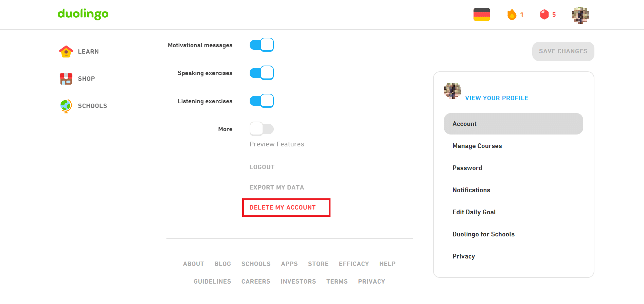
Task: Open the German flag course selector
Action: coord(482,15)
